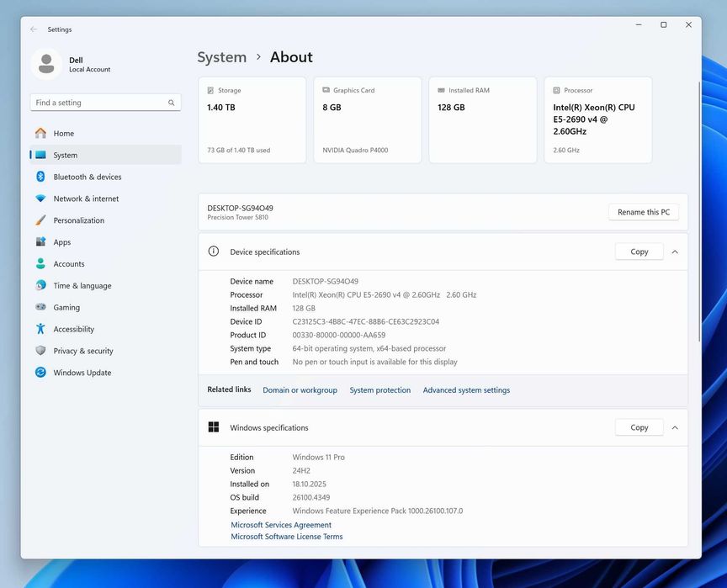Click the Storage card icon
This screenshot has height=588, width=727.
(x=210, y=90)
